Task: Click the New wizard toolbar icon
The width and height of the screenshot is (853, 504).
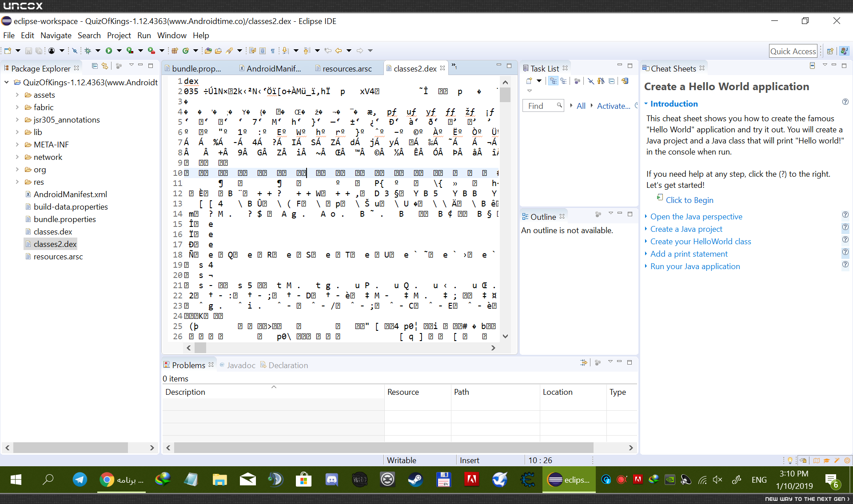Action: pos(8,51)
